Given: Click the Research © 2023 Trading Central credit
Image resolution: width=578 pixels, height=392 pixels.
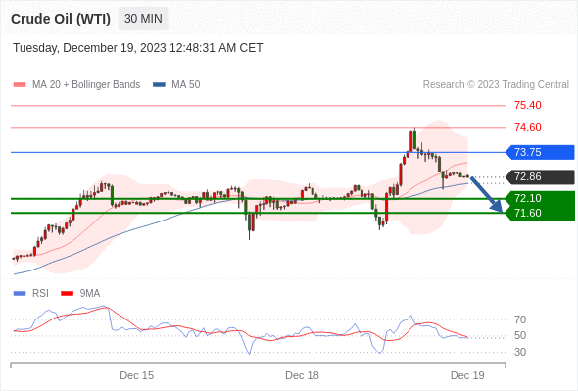Looking at the screenshot, I should (496, 85).
